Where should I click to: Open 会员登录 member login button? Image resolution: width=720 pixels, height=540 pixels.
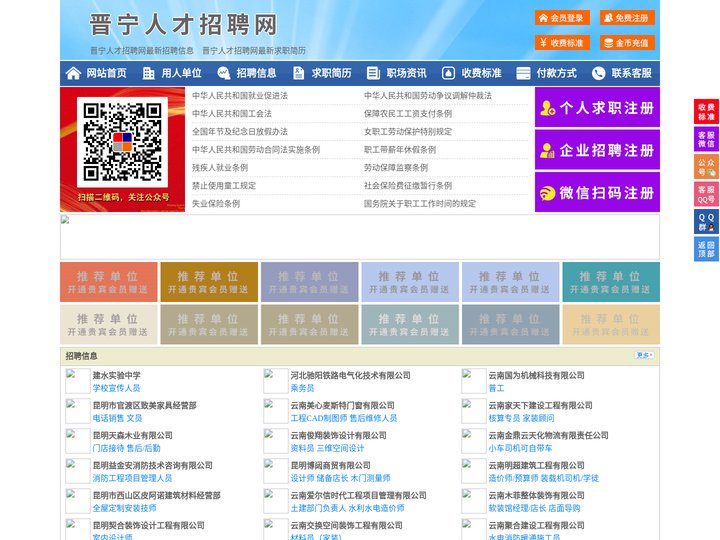[562, 18]
